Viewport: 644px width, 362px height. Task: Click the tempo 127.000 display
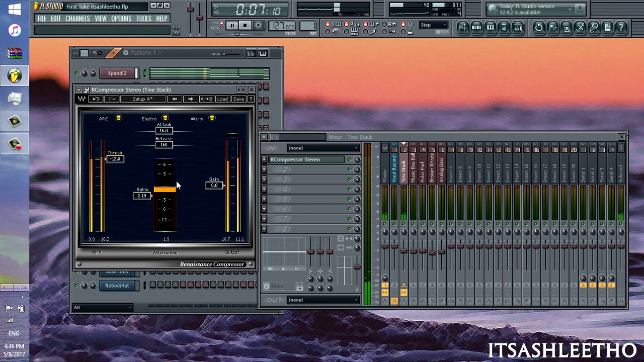point(283,26)
